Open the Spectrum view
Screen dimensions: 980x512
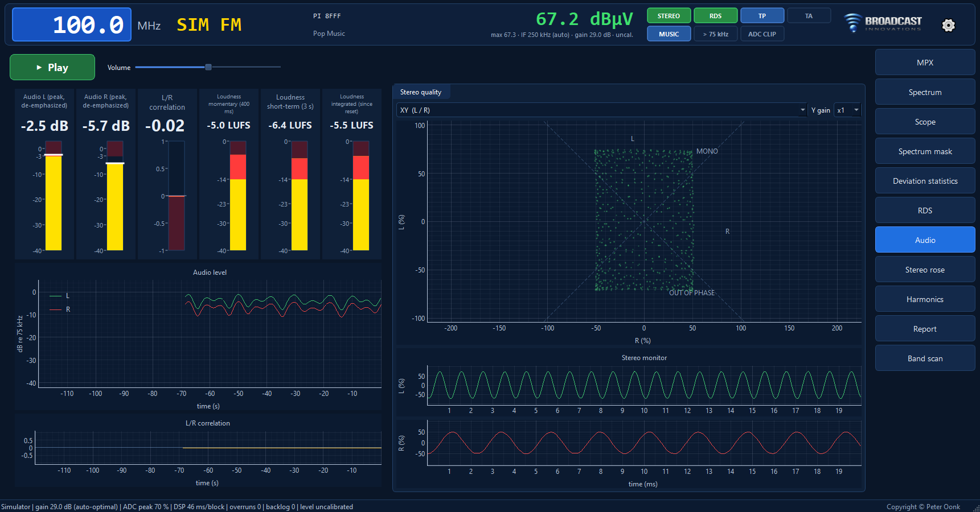(925, 92)
